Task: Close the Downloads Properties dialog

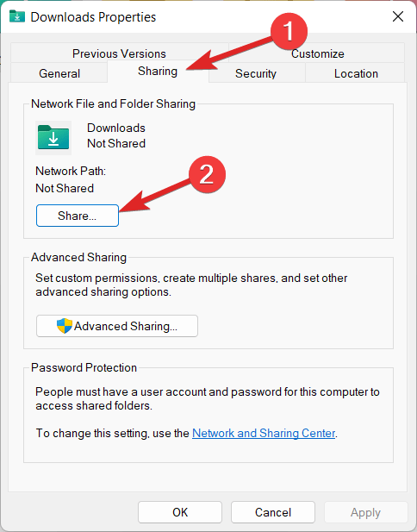Action: (x=398, y=16)
